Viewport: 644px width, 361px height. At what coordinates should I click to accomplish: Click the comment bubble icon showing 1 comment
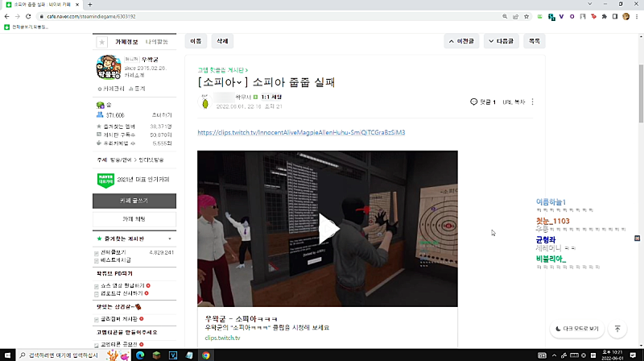(x=473, y=102)
